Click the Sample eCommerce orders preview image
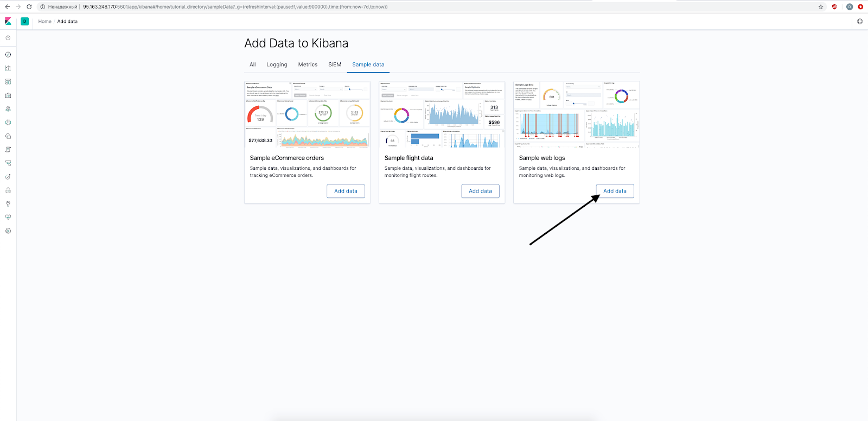 [x=308, y=114]
